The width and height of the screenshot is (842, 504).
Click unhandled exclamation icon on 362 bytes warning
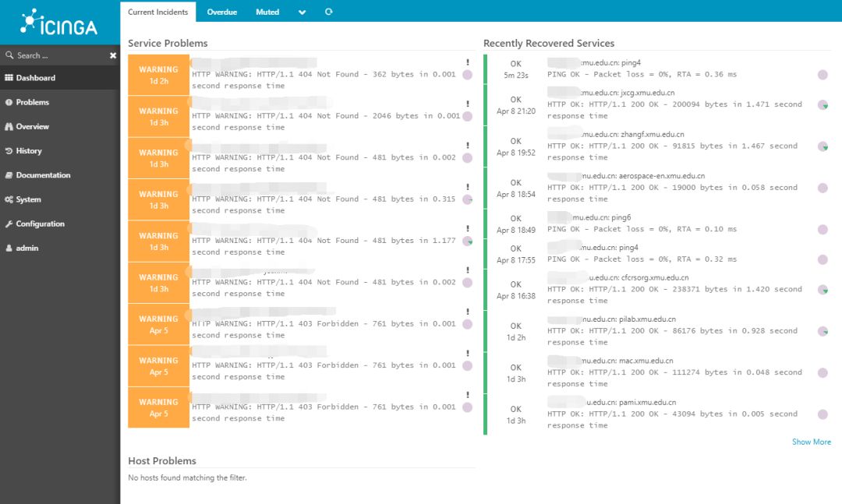click(x=468, y=62)
